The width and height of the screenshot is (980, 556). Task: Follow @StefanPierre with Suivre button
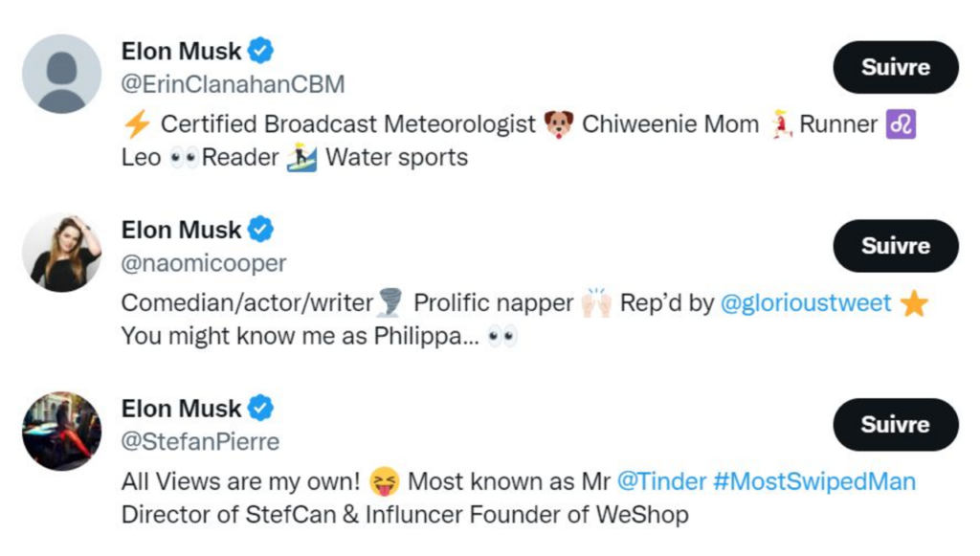[x=896, y=425]
